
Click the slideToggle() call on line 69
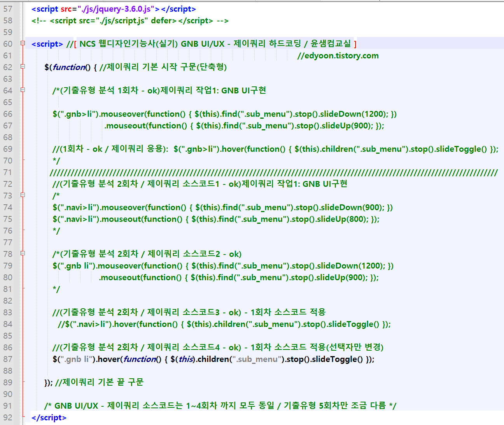461,149
